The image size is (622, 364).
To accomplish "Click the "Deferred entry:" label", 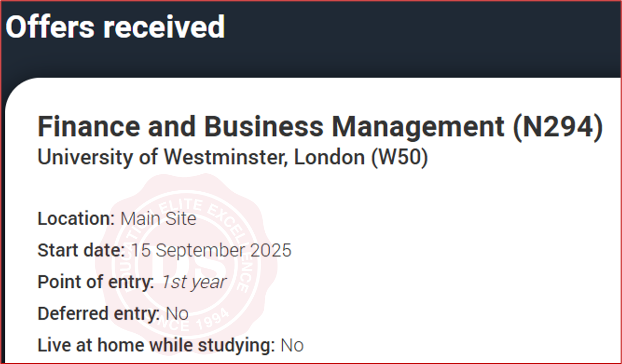I will 99,314.
